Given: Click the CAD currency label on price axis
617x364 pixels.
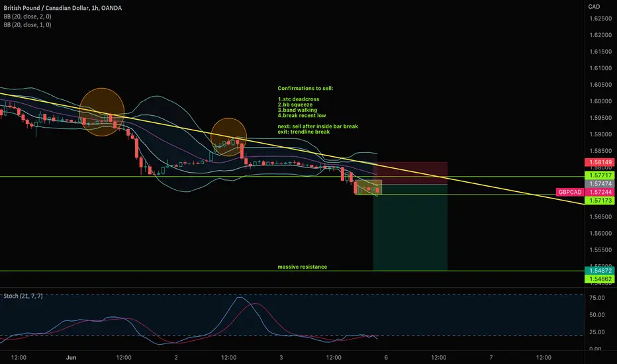Looking at the screenshot, I should 594,7.
